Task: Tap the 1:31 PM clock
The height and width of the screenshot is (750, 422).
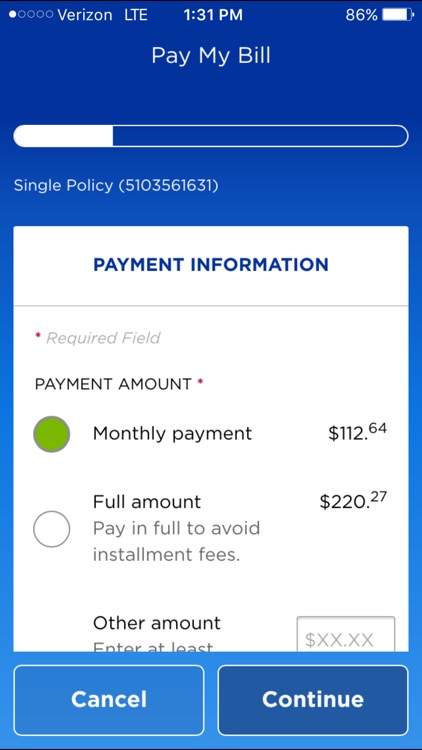Action: point(213,15)
